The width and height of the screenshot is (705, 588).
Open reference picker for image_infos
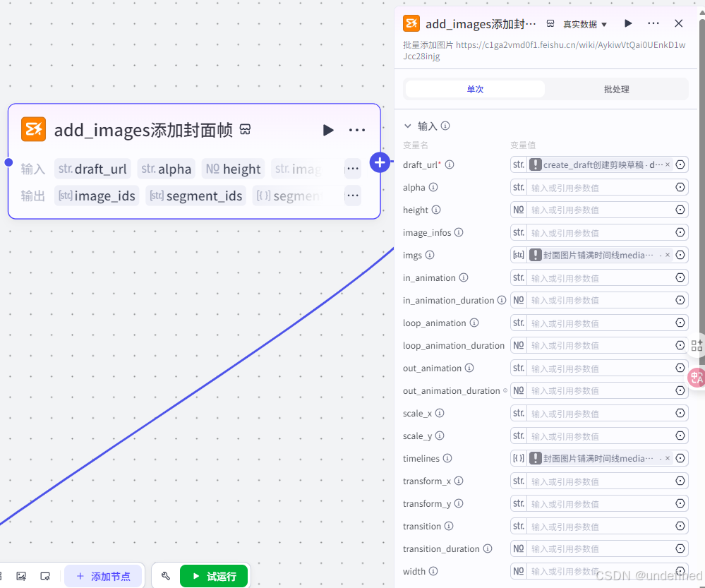680,232
